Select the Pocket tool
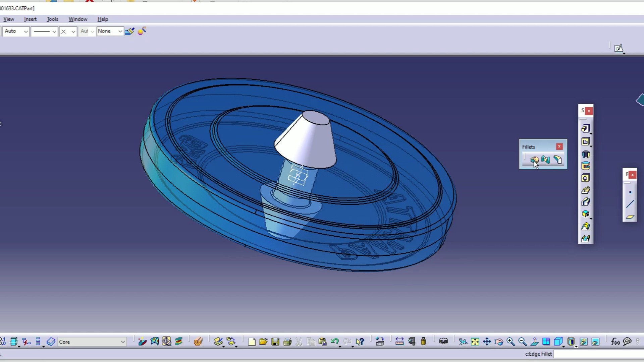Image resolution: width=644 pixels, height=362 pixels. point(586,141)
